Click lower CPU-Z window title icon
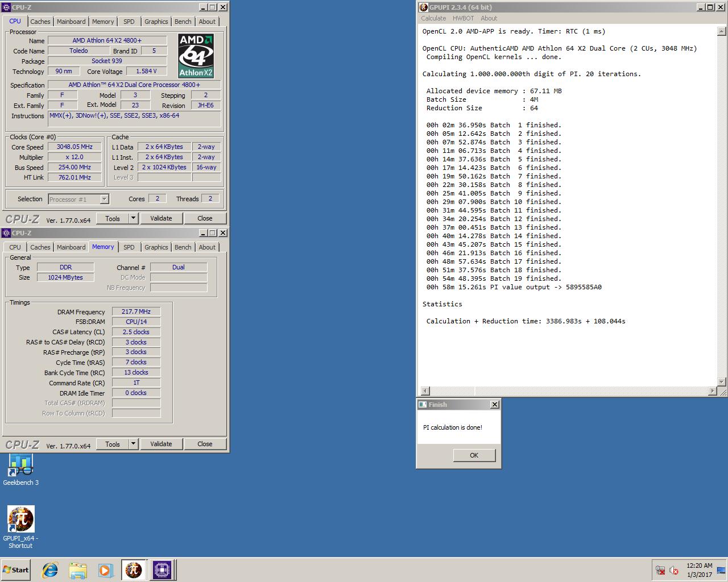This screenshot has width=728, height=582. coord(6,233)
